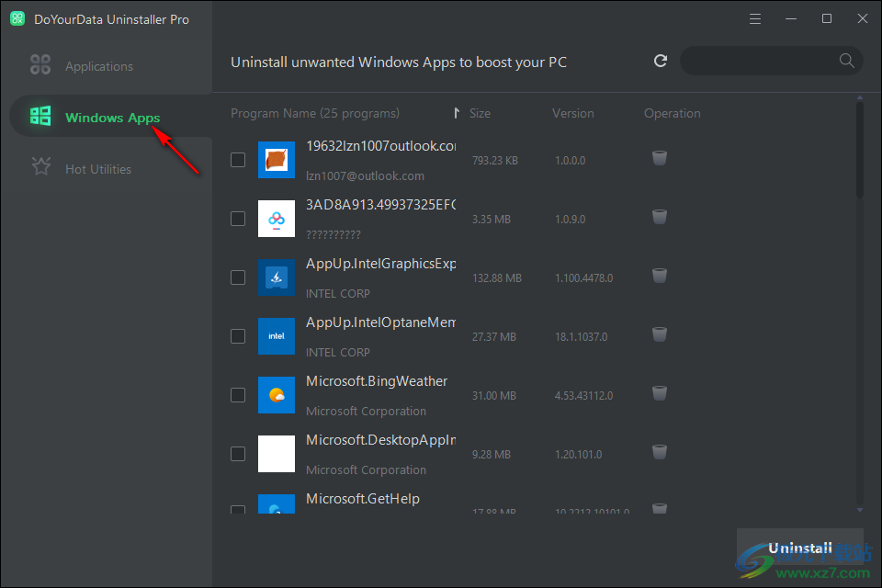Image resolution: width=882 pixels, height=588 pixels.
Task: Check the Microsoft.BingWeather checkbox
Action: 238,395
